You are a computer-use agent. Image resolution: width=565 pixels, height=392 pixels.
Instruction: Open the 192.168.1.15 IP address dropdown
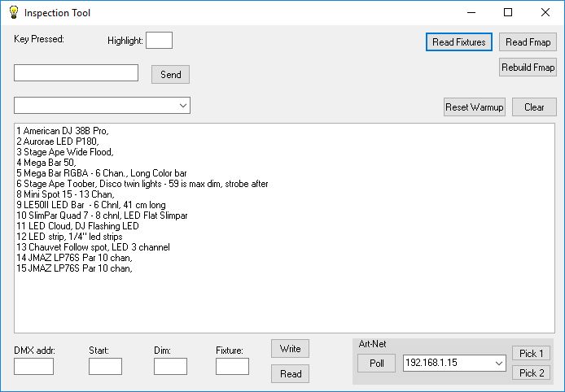point(454,363)
